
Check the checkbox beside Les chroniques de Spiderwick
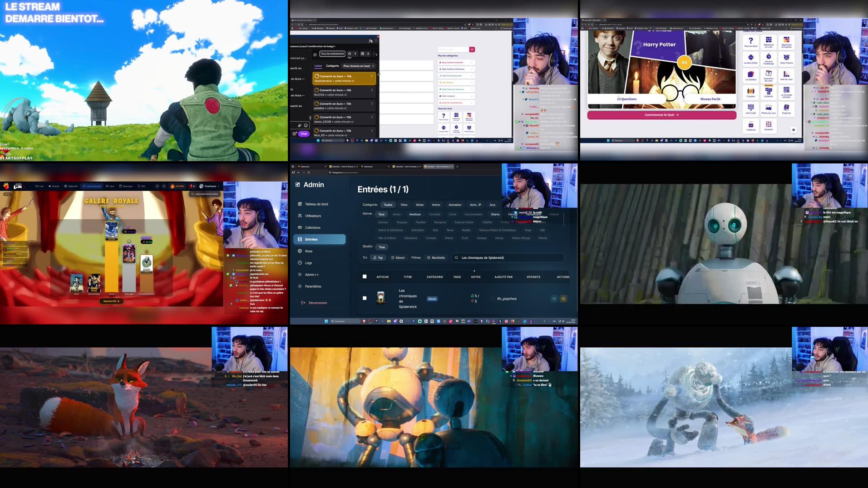point(365,298)
